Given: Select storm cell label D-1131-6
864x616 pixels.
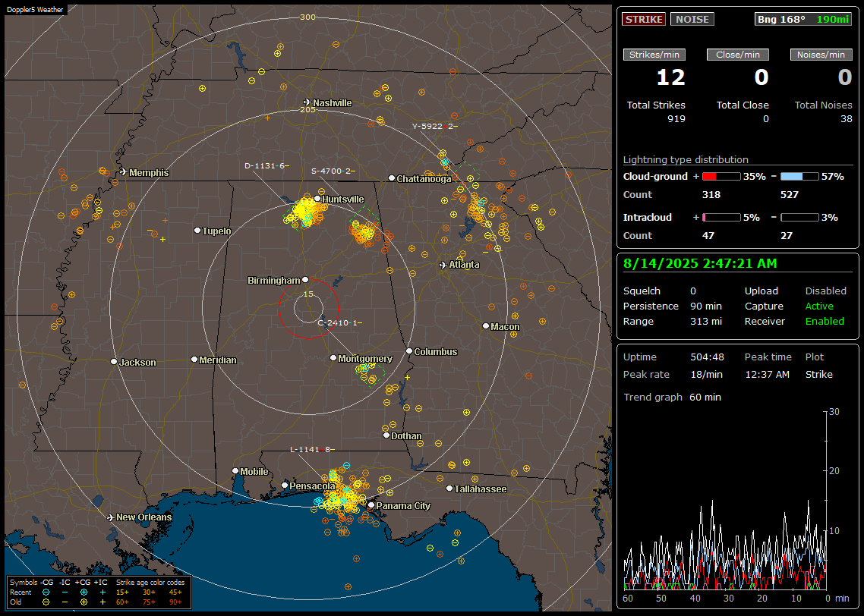Looking at the screenshot, I should (x=266, y=165).
